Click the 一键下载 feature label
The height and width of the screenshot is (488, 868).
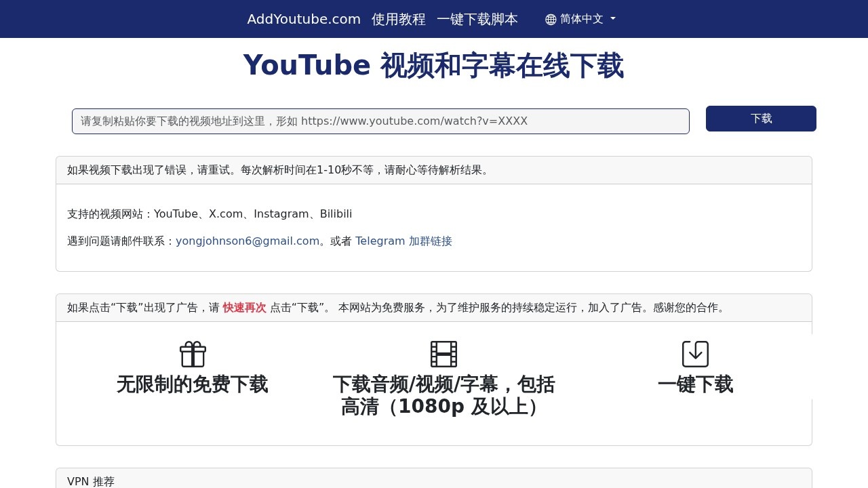click(x=696, y=384)
